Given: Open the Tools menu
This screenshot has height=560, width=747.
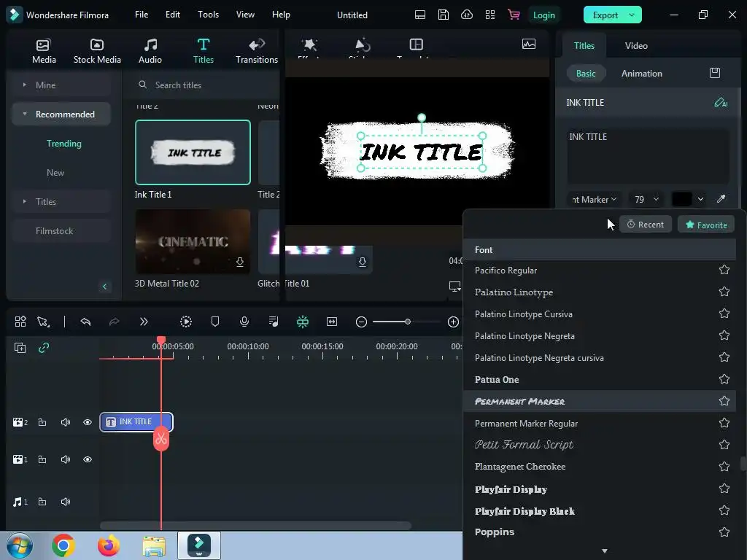Looking at the screenshot, I should tap(208, 15).
